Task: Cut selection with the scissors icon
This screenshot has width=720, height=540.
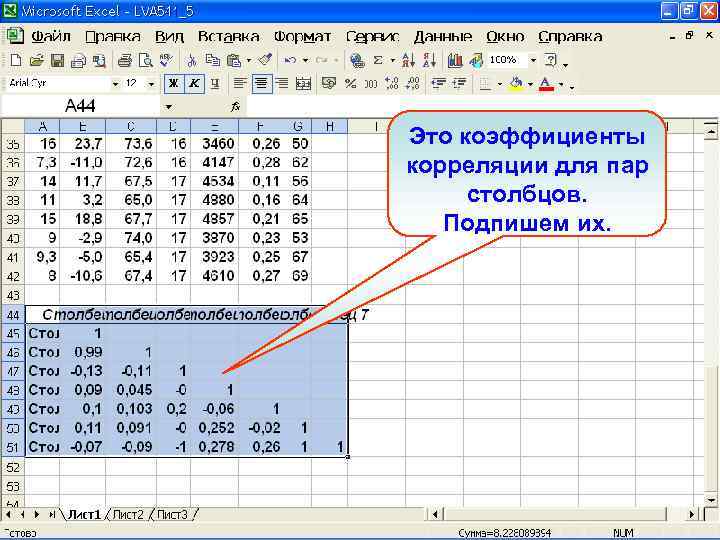Action: coord(191,60)
